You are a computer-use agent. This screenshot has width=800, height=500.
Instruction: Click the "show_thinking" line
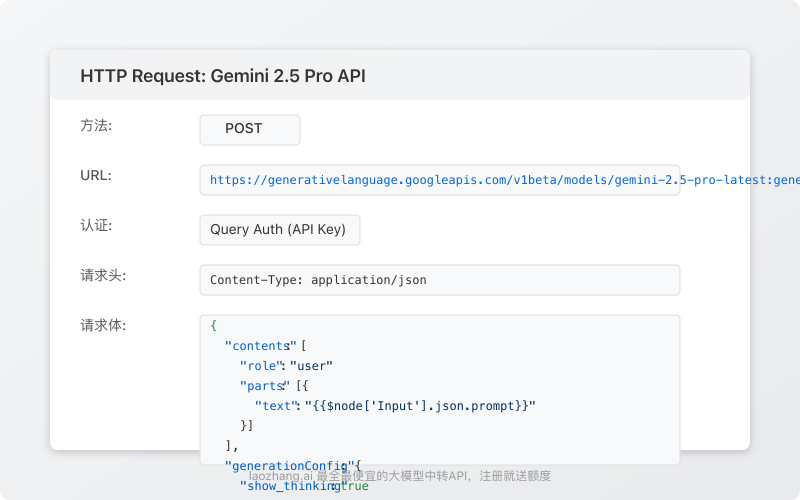pyautogui.click(x=304, y=486)
